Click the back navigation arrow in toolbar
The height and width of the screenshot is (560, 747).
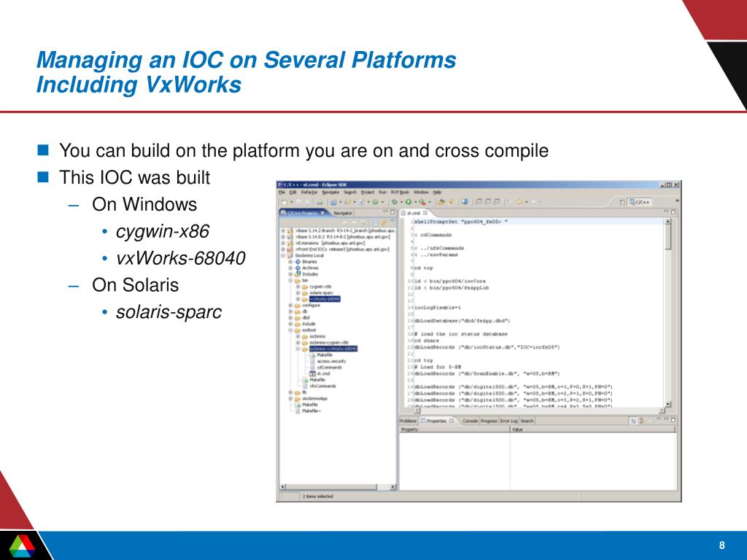[519, 201]
